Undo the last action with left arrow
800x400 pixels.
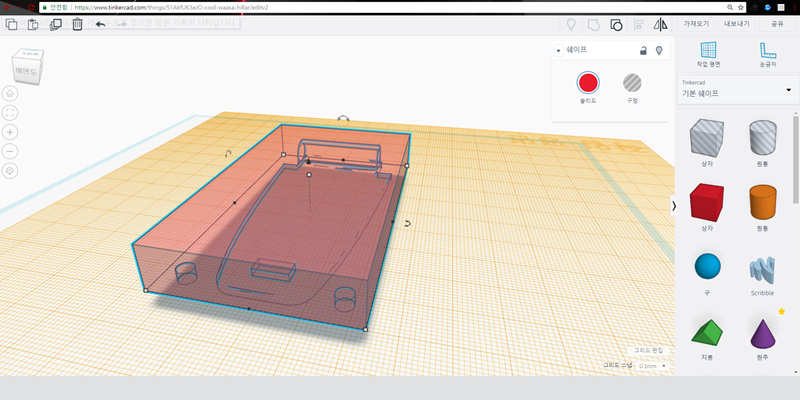coord(101,24)
